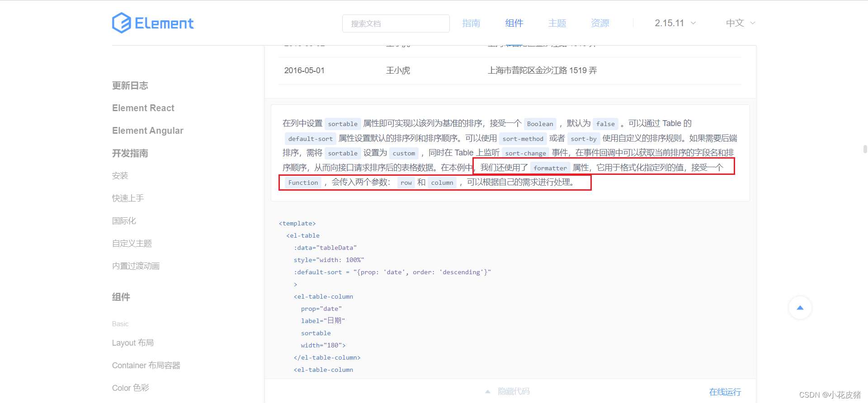Click the default-sort code tag

click(311, 139)
